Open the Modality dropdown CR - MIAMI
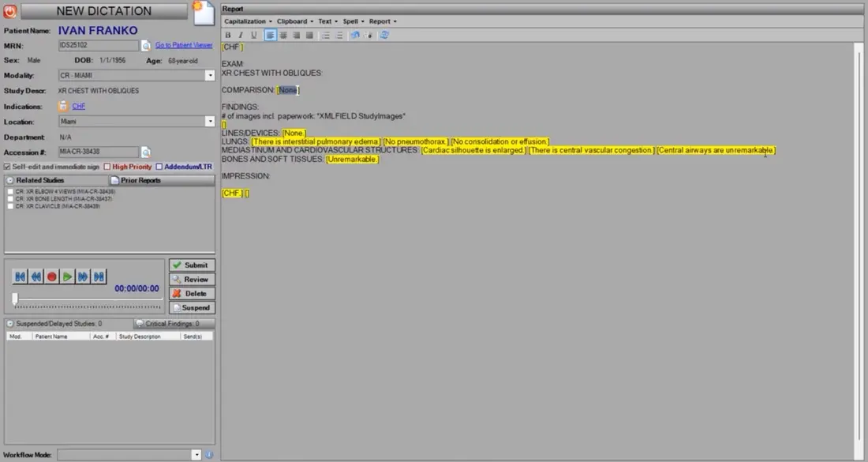 (210, 75)
